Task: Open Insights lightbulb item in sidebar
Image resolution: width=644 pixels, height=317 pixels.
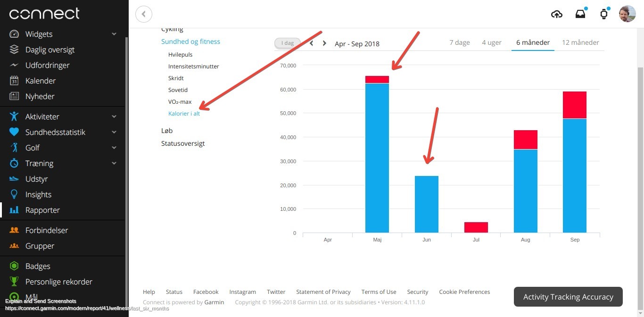Action: point(38,194)
